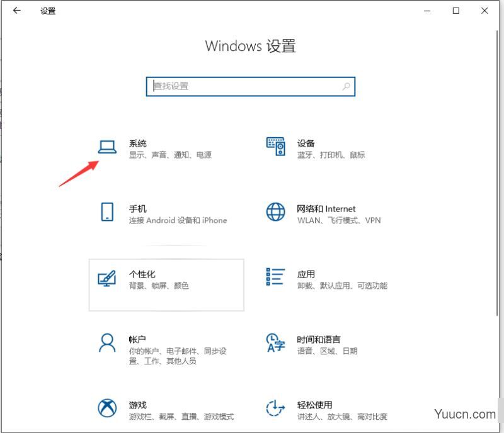This screenshot has height=433, width=504.
Task: Click the search magnifier icon
Action: pos(346,86)
